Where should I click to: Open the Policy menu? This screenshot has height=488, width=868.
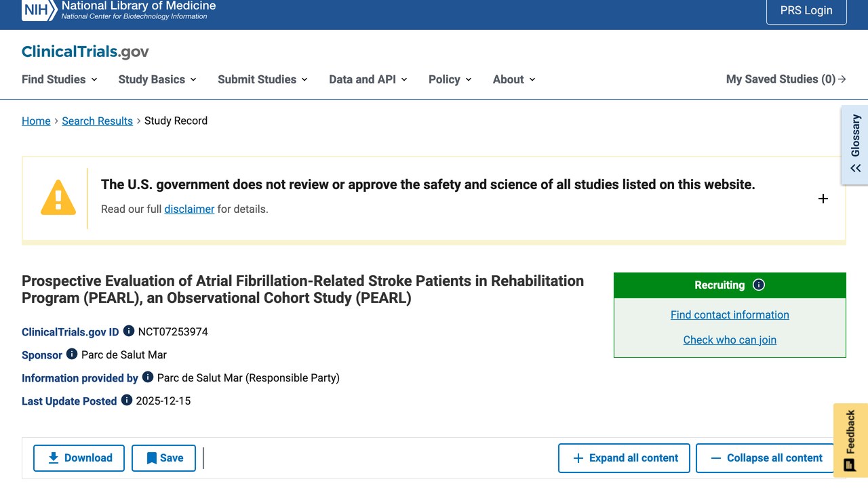450,79
